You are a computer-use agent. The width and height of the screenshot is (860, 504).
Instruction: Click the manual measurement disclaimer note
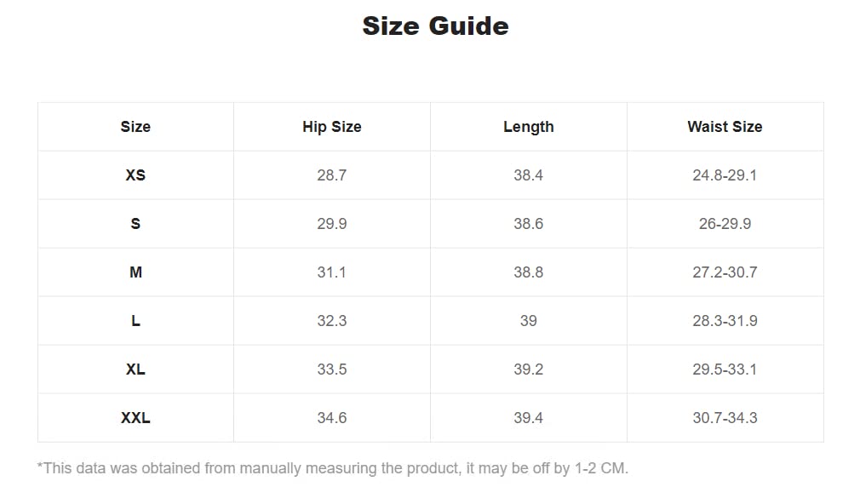[x=333, y=468]
